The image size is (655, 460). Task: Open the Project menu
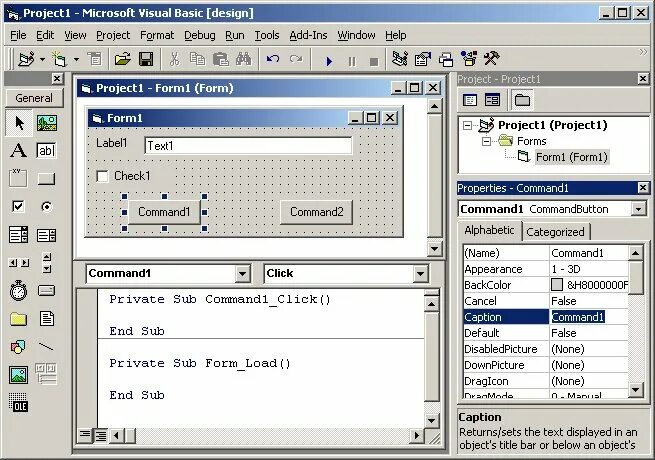[113, 36]
